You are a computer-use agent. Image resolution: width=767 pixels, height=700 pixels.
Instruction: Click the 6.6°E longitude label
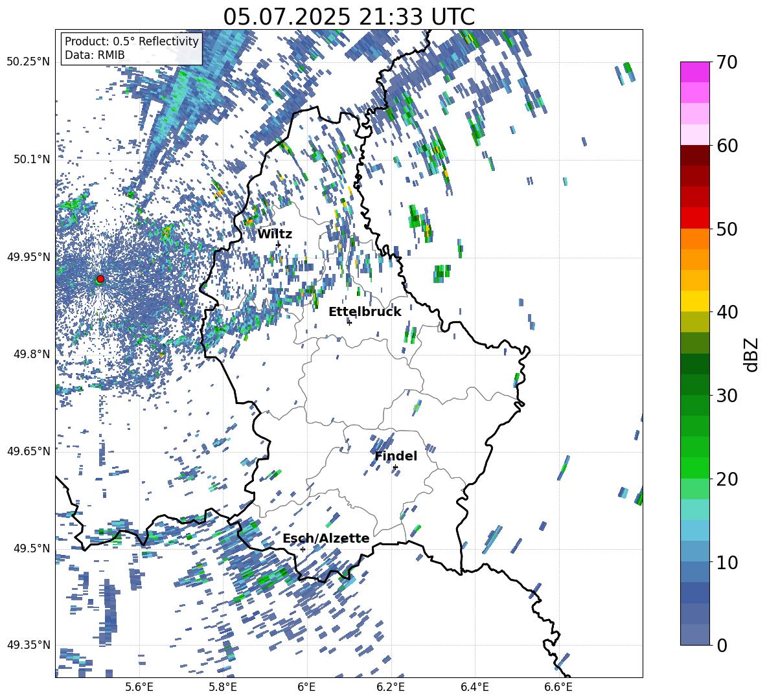click(x=558, y=687)
